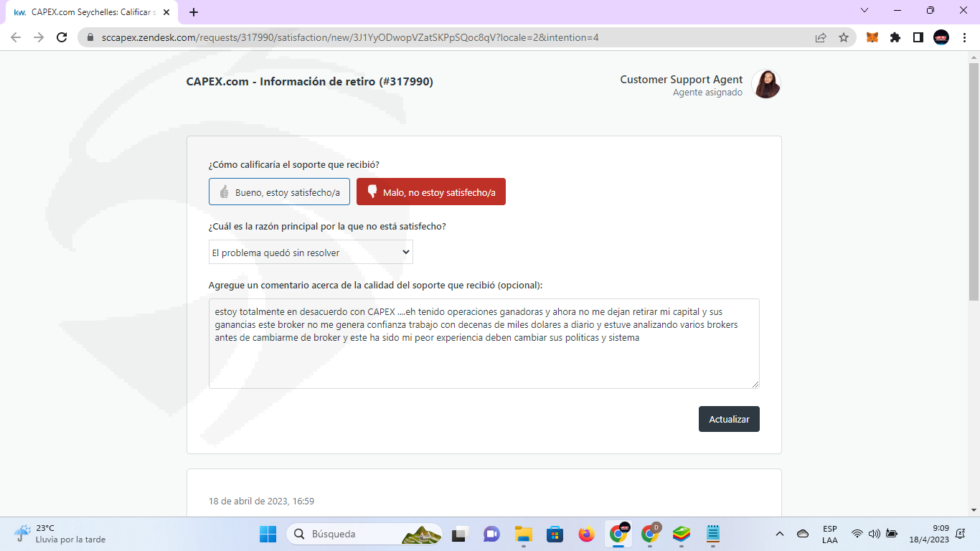Image resolution: width=980 pixels, height=551 pixels.
Task: Click the volume speaker icon
Action: click(x=874, y=534)
